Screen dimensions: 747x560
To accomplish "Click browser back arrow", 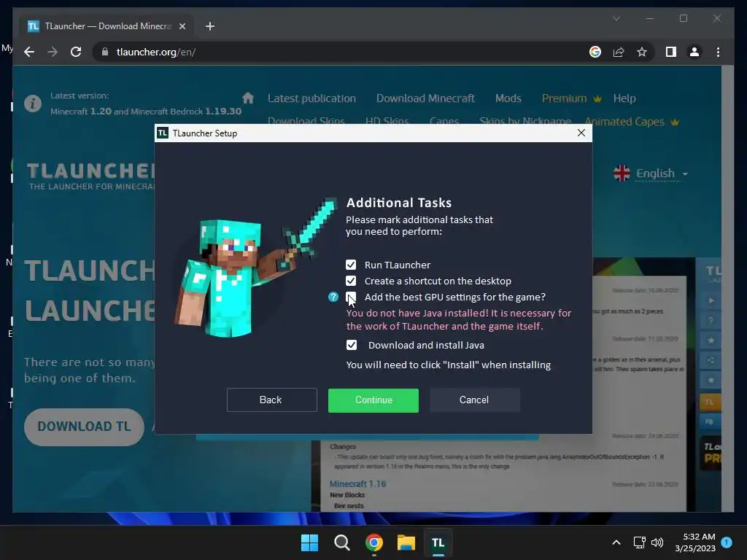I will (29, 52).
